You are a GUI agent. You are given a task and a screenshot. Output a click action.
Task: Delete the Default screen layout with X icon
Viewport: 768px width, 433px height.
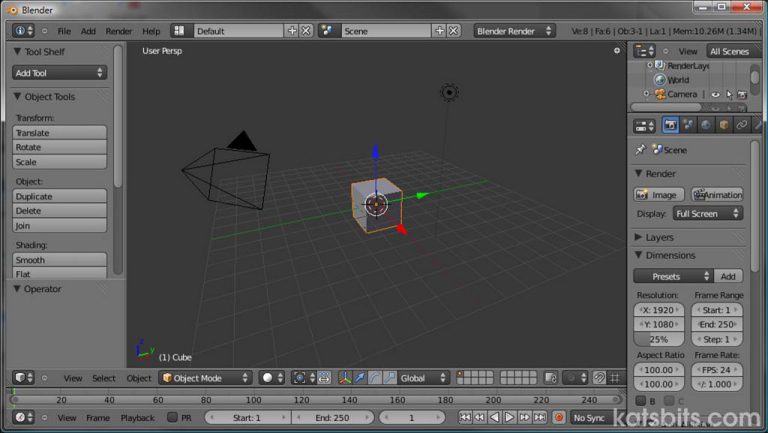pyautogui.click(x=306, y=31)
